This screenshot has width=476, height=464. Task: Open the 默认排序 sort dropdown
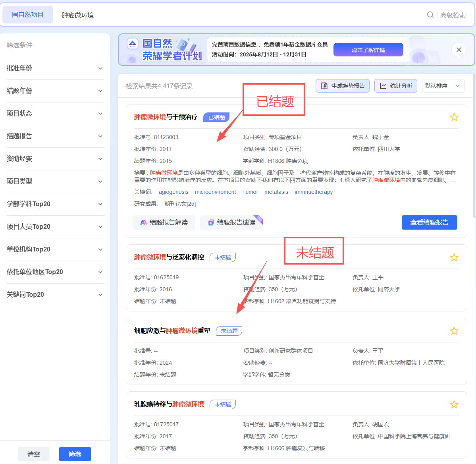(443, 86)
